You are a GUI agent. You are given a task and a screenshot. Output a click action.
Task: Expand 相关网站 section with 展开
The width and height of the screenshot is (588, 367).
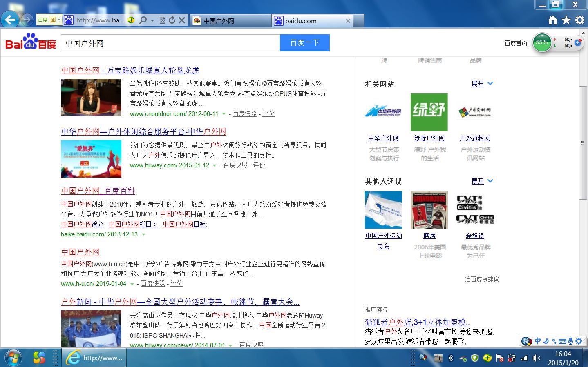click(x=482, y=84)
